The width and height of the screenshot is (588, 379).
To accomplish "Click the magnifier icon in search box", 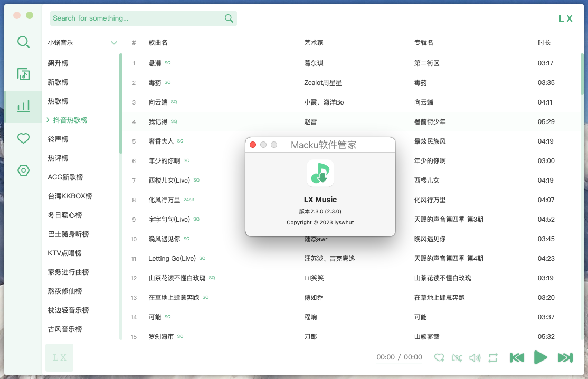I will (229, 18).
